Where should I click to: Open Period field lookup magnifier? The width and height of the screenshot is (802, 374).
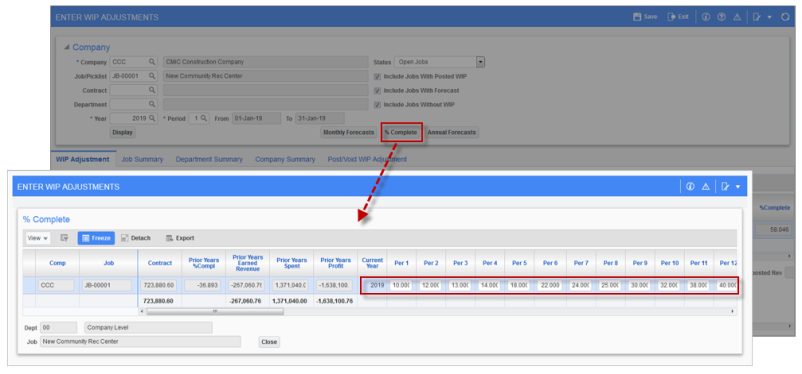(204, 118)
